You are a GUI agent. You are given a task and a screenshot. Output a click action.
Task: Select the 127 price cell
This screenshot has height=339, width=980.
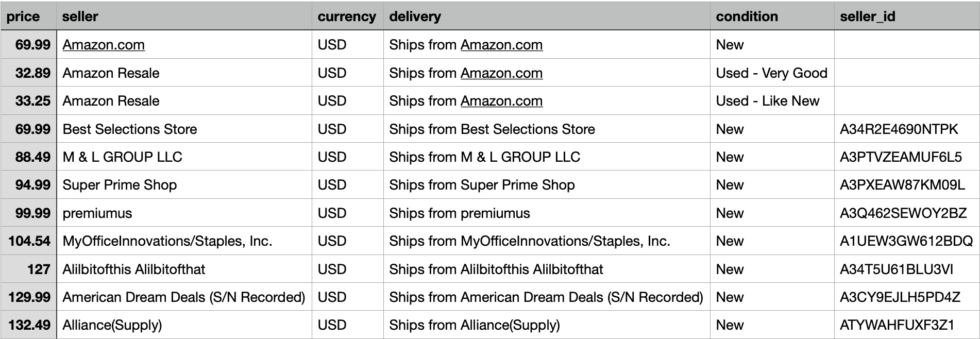(x=28, y=269)
